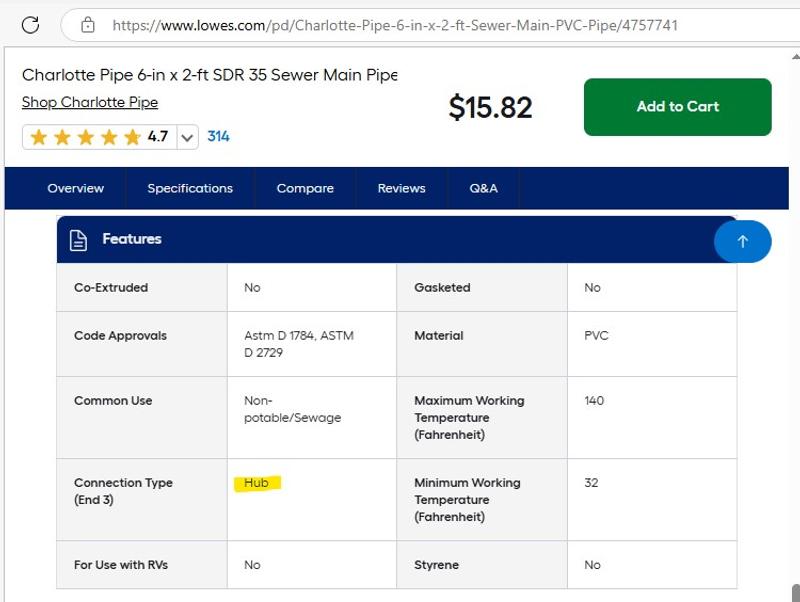
Task: Switch to the Compare tab
Action: coord(305,188)
